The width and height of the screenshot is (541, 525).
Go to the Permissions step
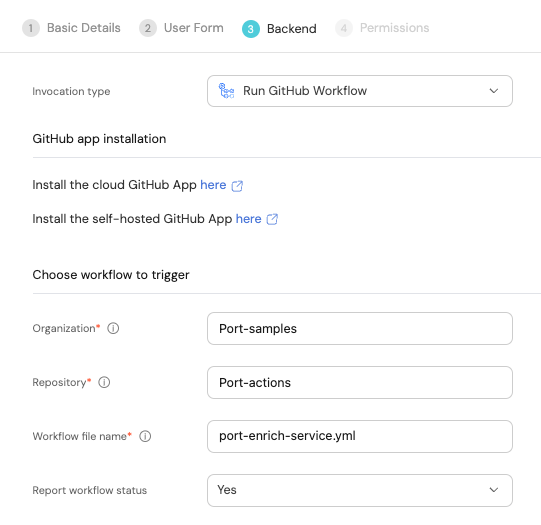click(x=394, y=28)
